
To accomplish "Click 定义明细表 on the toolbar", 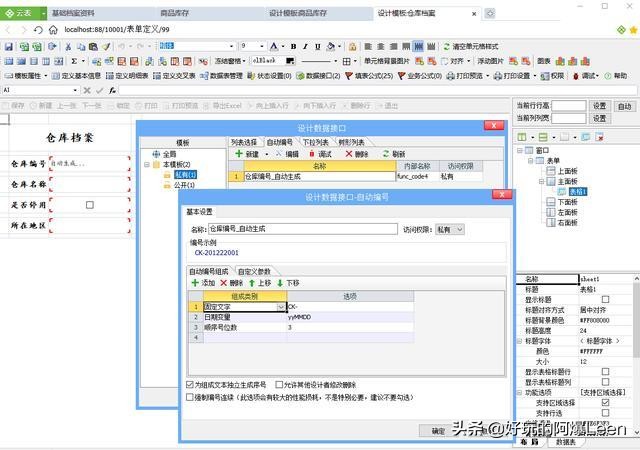I will 127,76.
